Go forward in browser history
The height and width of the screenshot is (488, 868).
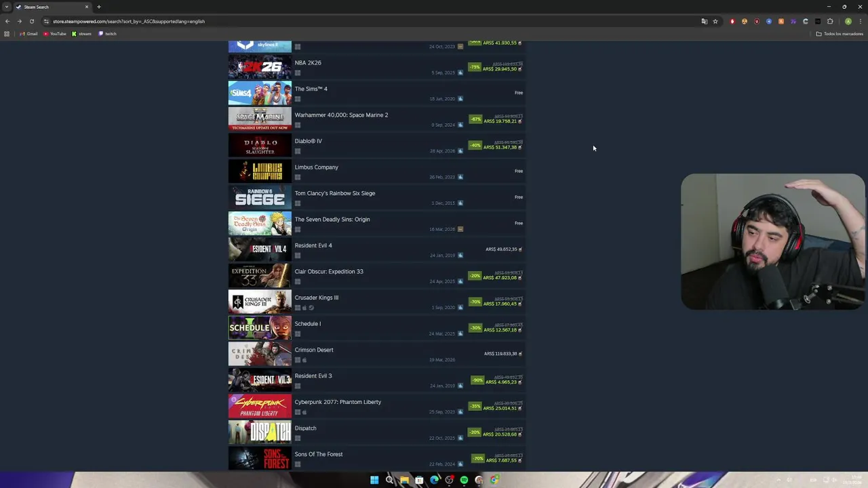click(19, 21)
